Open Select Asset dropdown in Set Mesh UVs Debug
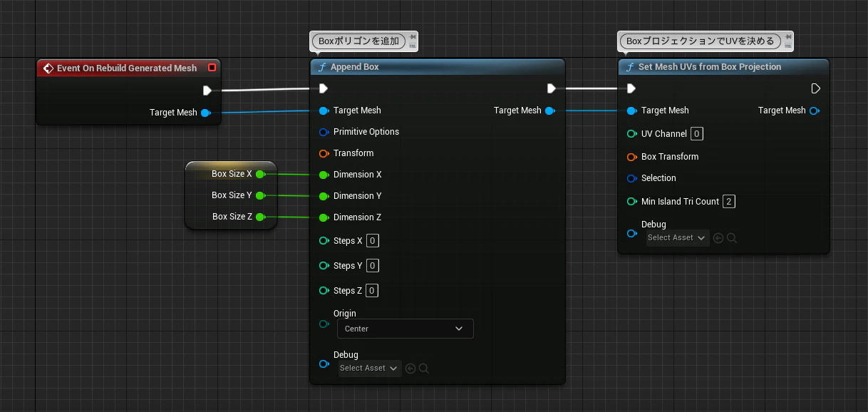868x412 pixels. coord(677,238)
